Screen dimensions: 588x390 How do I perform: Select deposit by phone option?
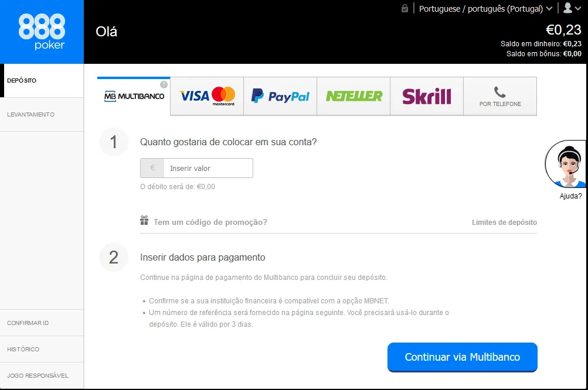(500, 96)
